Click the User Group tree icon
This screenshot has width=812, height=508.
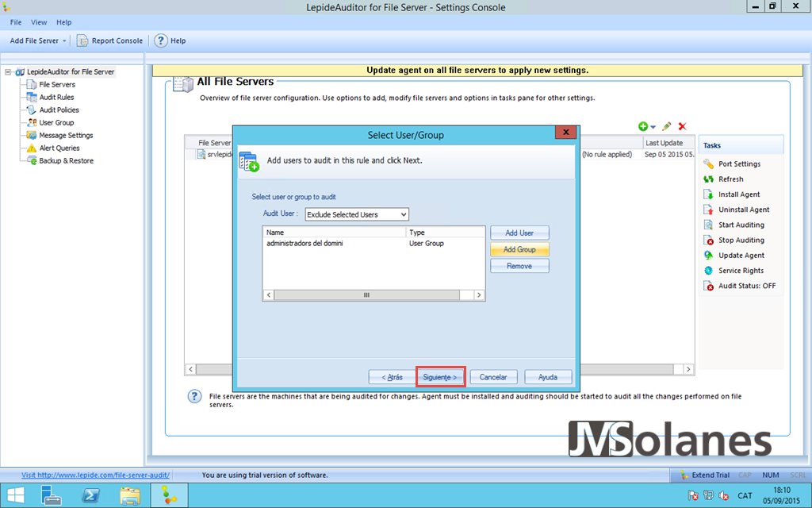point(32,122)
